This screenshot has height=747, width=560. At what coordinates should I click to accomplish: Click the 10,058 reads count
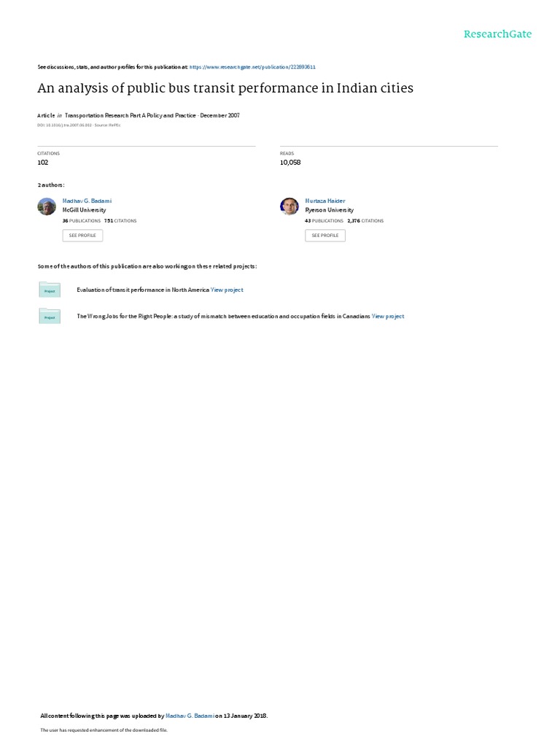click(x=290, y=163)
